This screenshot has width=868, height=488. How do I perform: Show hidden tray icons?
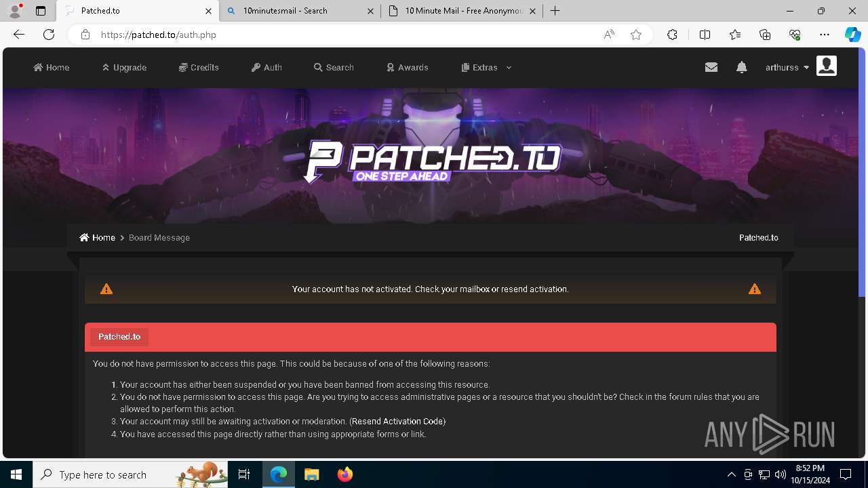(731, 474)
